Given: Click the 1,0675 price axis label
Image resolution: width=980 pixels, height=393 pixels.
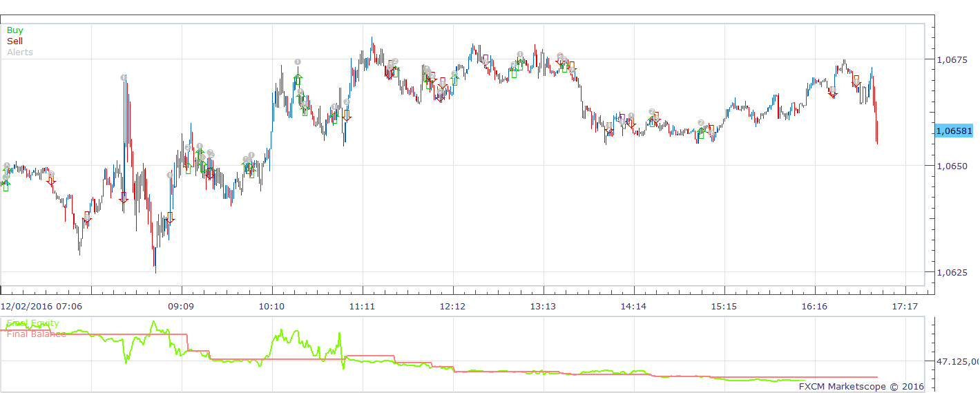Looking at the screenshot, I should pos(950,60).
